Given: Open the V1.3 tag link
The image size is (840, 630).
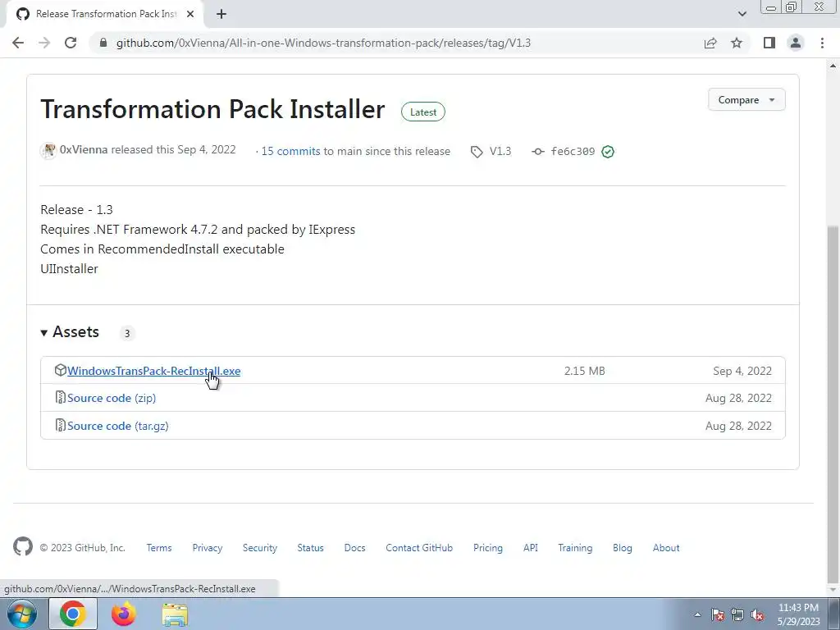Looking at the screenshot, I should click(x=500, y=151).
